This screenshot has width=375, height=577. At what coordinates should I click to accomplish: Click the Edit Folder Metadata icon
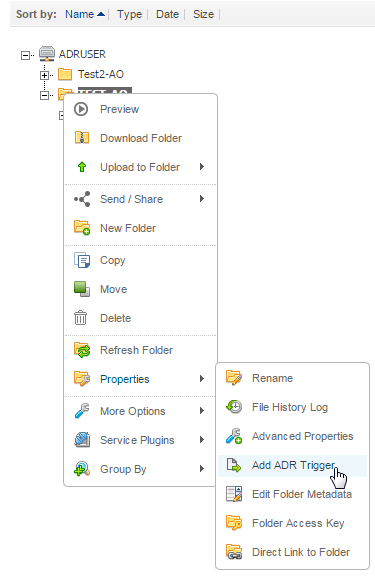click(x=234, y=494)
